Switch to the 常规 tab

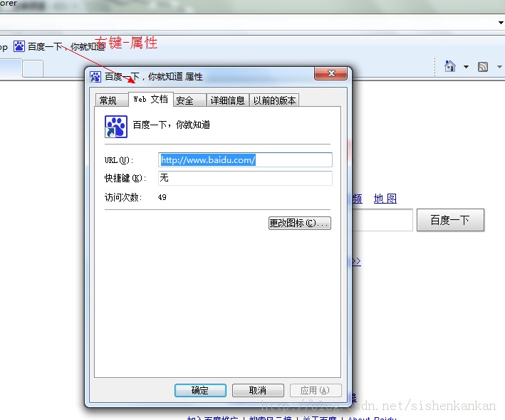111,100
